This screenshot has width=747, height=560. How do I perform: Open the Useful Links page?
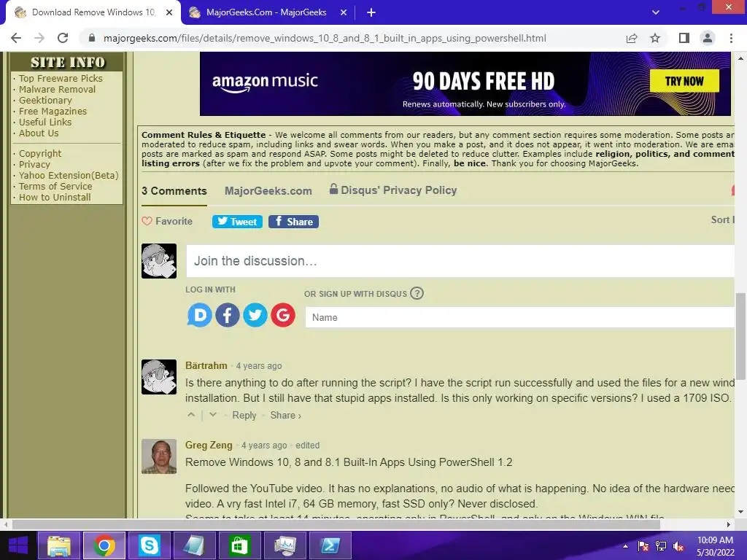coord(45,122)
